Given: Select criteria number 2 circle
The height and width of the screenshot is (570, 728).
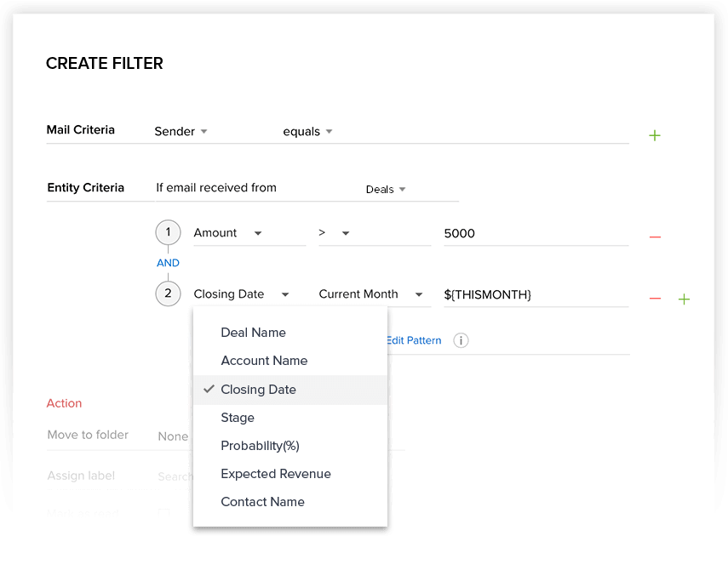Looking at the screenshot, I should (168, 294).
